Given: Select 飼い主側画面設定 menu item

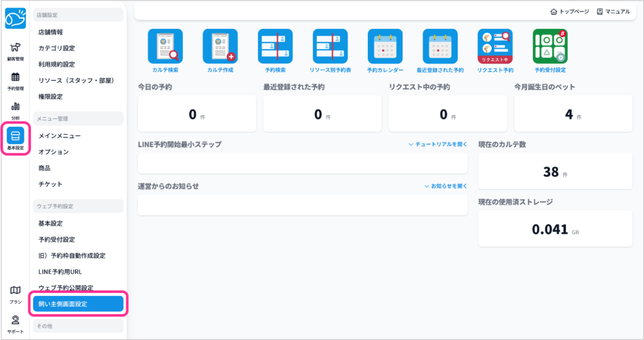Looking at the screenshot, I should point(78,304).
